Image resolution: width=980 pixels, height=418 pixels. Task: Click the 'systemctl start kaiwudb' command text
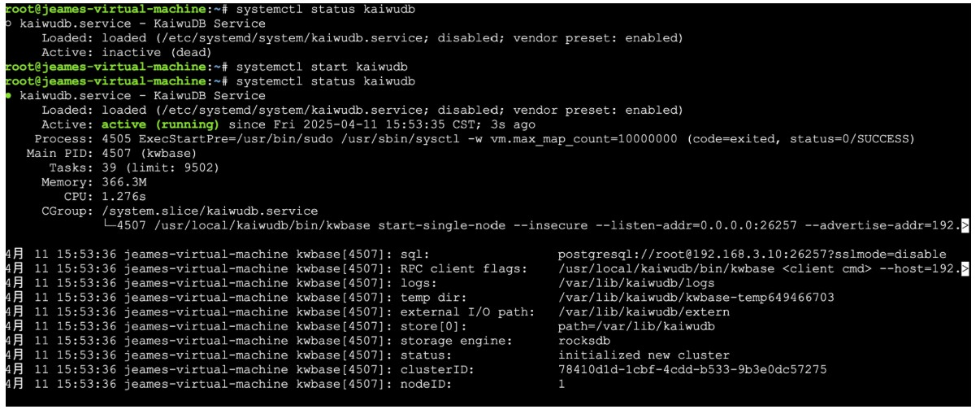tap(322, 67)
